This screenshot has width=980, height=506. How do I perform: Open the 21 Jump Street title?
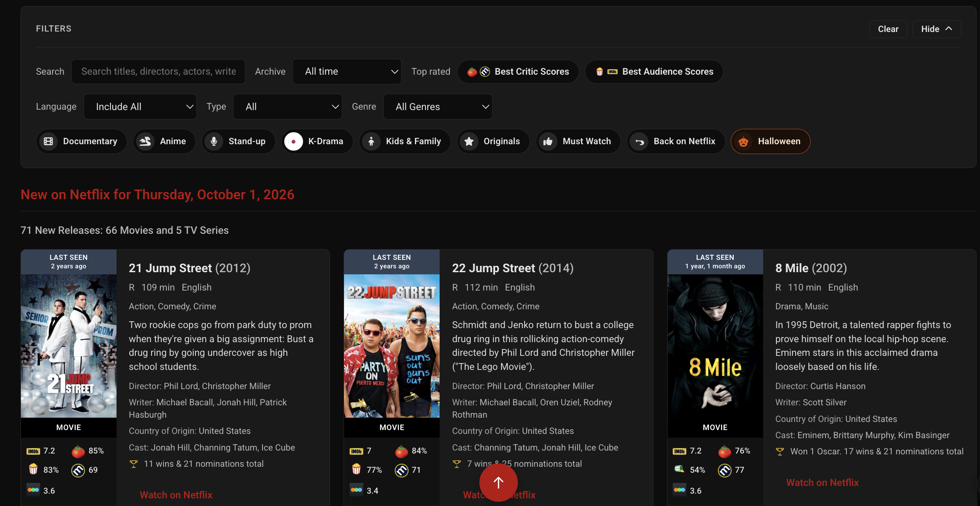point(190,268)
